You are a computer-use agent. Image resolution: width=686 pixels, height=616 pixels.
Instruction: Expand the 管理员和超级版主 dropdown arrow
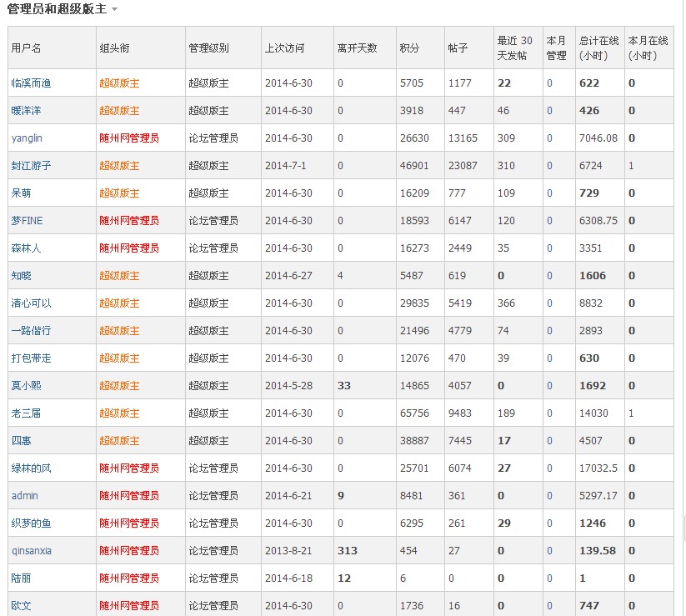click(115, 9)
